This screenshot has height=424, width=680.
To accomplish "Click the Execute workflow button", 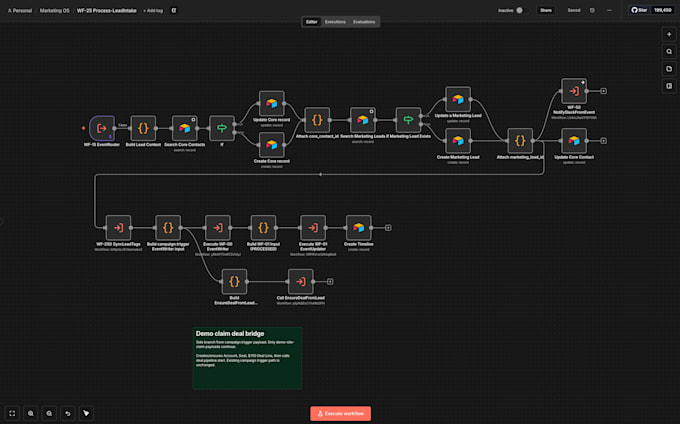I will coord(340,414).
